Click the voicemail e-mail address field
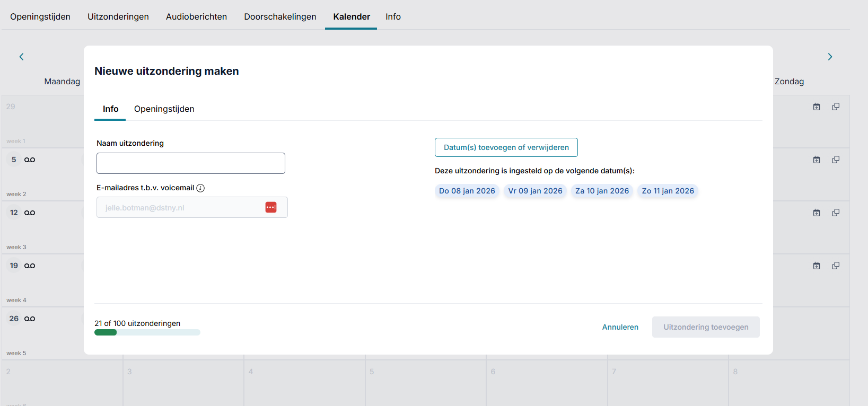 point(192,207)
